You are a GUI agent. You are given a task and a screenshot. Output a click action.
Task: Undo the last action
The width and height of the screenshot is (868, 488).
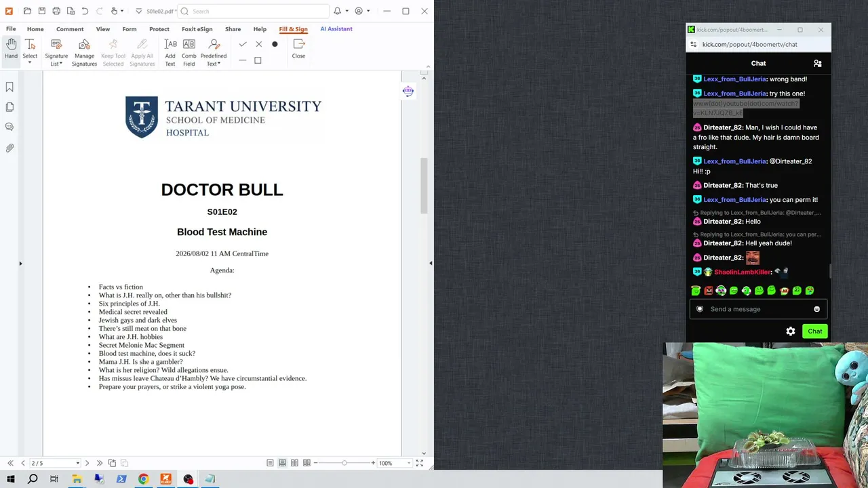[85, 11]
